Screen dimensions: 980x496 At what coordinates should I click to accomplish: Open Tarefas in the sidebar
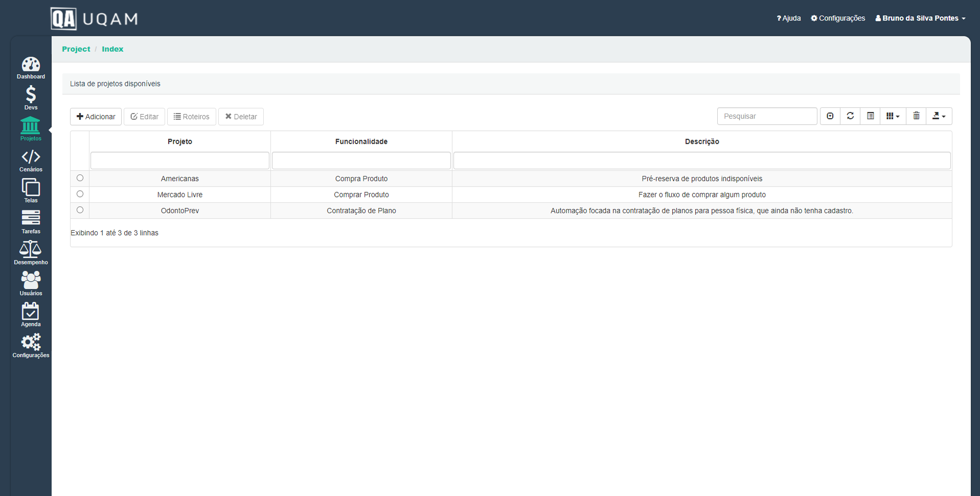[31, 222]
